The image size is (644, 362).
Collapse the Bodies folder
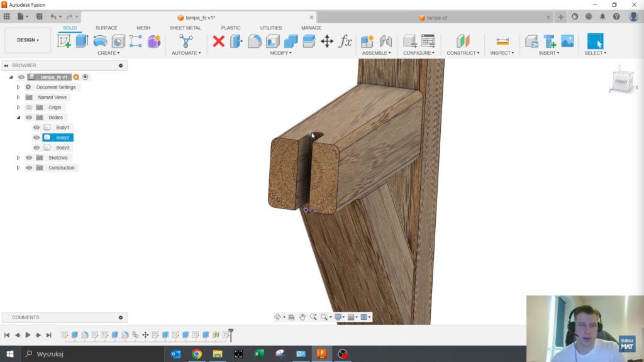pos(18,118)
